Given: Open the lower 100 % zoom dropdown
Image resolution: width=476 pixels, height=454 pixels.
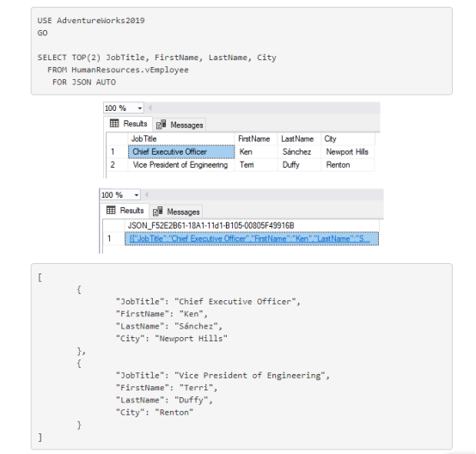Looking at the screenshot, I should (x=137, y=195).
